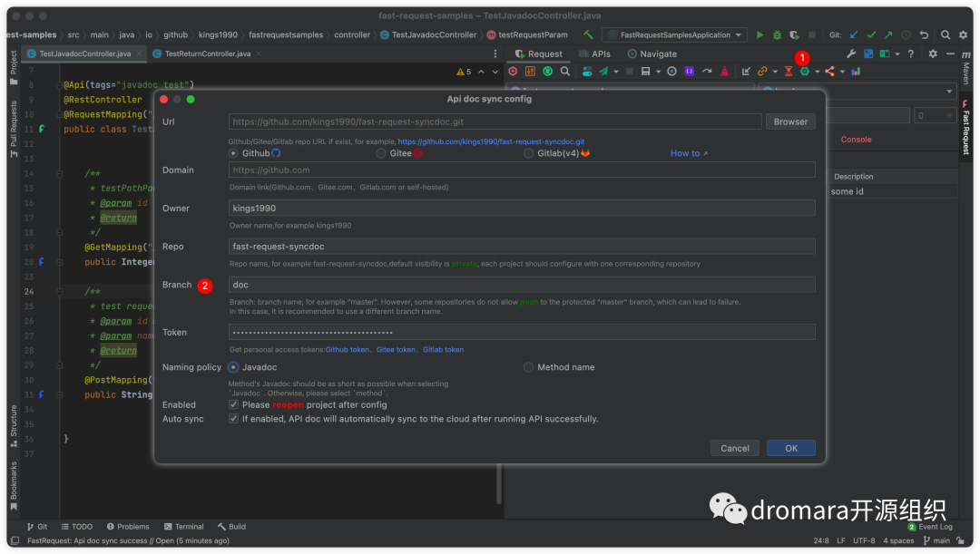
Task: Start the Debug bug icon
Action: [777, 35]
